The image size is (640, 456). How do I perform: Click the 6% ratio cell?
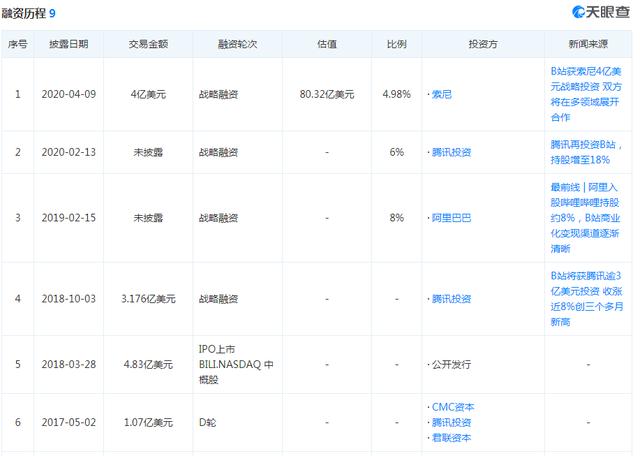coord(397,153)
